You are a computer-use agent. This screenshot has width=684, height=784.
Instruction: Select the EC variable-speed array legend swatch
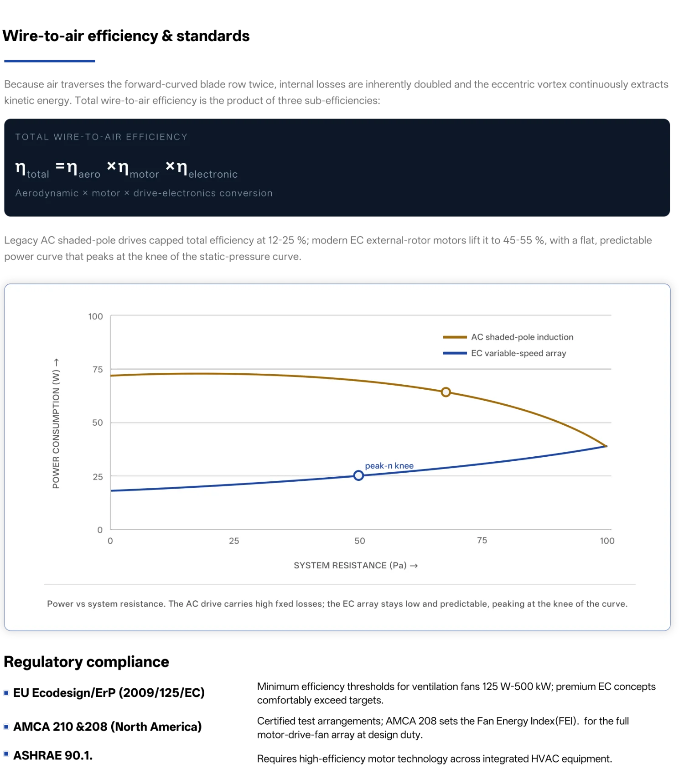tap(455, 353)
